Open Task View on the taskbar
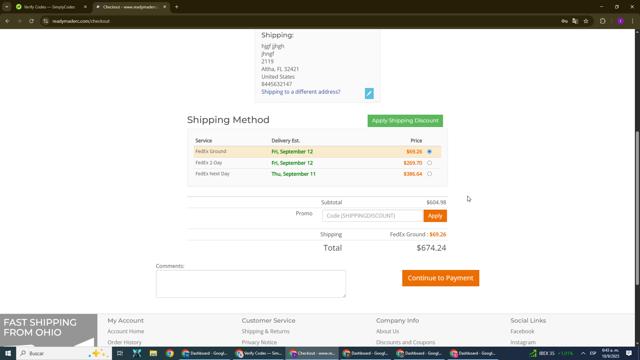Viewport: 640px width, 360px height. [120, 353]
